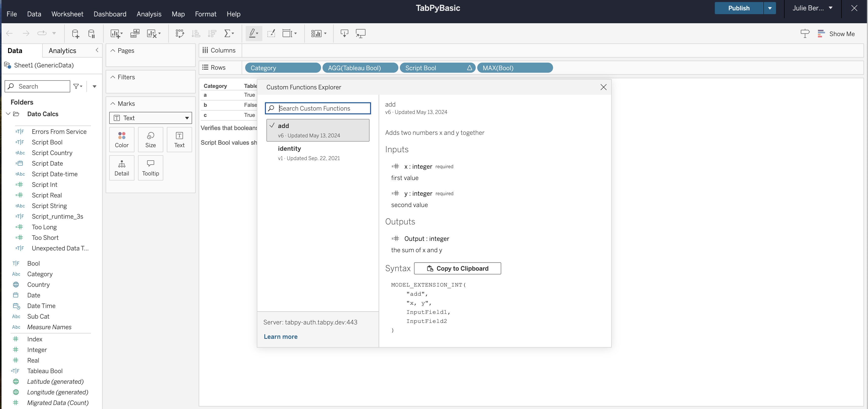Image resolution: width=868 pixels, height=409 pixels.
Task: Click Copy to Clipboard button
Action: pos(457,268)
